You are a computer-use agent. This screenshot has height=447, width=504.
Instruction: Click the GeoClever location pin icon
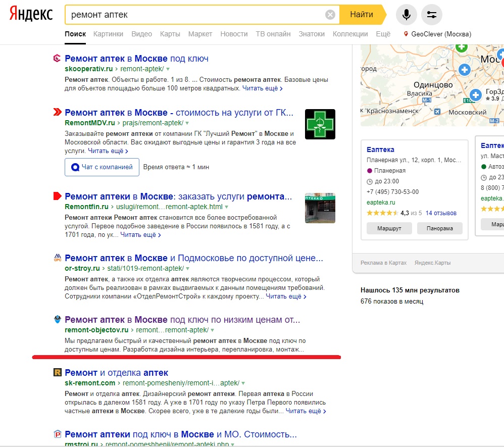click(x=406, y=34)
